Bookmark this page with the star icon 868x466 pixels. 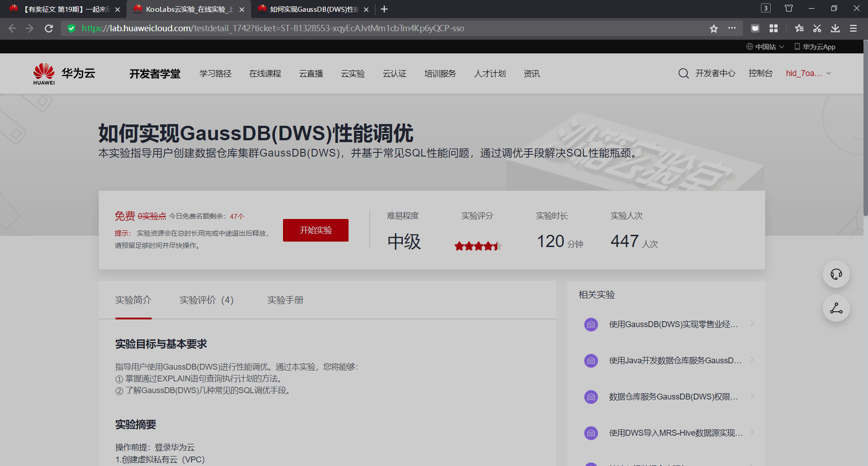pos(714,29)
